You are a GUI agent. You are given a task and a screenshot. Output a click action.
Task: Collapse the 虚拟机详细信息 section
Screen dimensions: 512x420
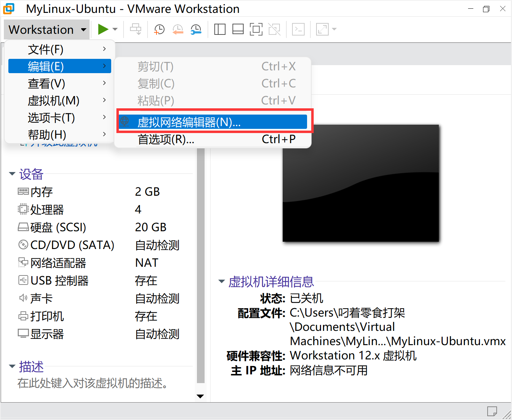point(222,281)
